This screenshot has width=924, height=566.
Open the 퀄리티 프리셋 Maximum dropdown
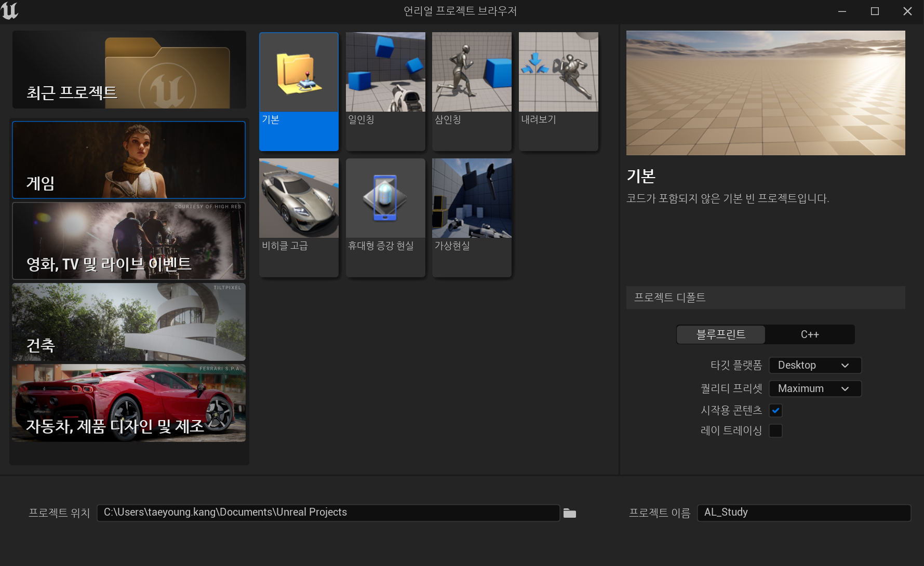[815, 388]
